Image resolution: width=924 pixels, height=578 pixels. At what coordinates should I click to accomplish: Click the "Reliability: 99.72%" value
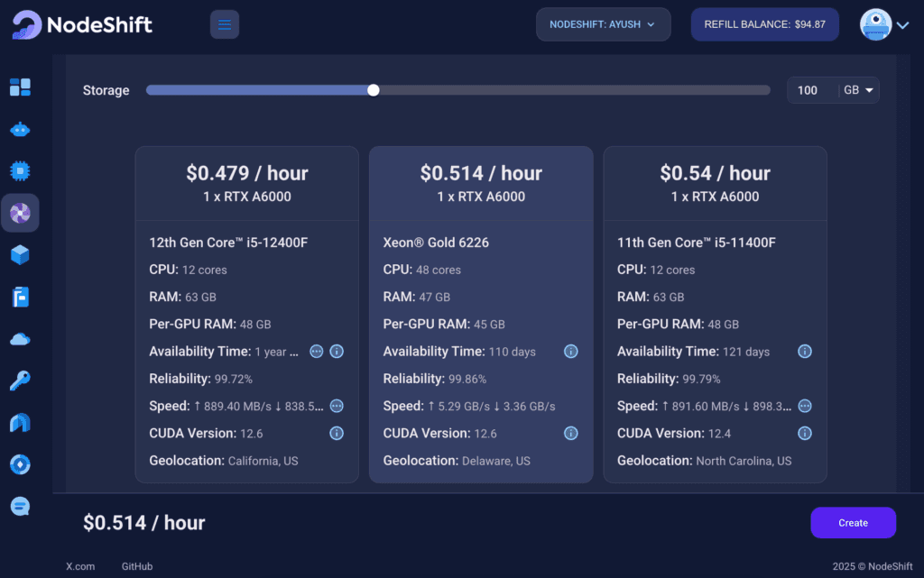201,379
